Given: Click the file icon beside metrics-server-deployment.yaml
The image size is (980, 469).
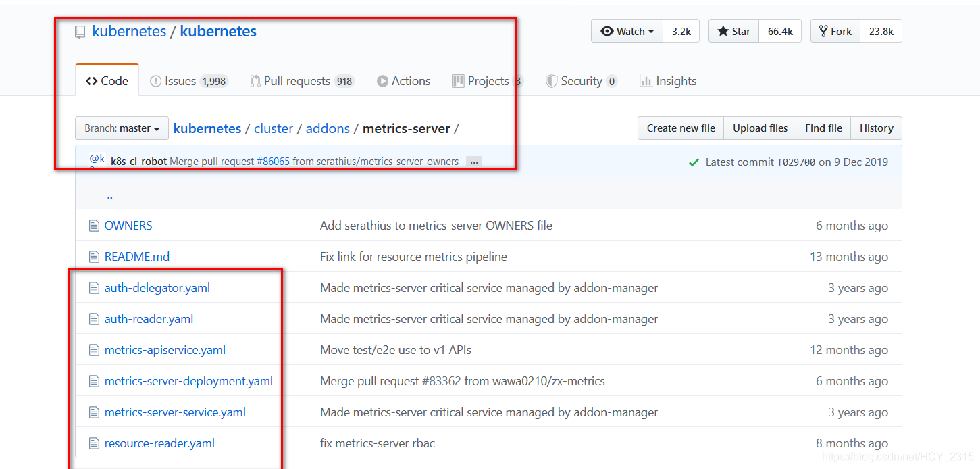Looking at the screenshot, I should pos(94,381).
